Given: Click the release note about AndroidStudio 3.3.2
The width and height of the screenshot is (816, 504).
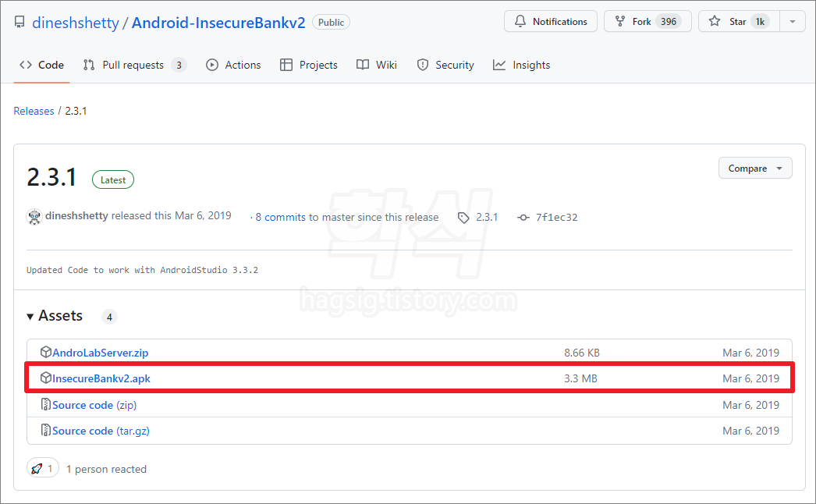Looking at the screenshot, I should pyautogui.click(x=142, y=270).
